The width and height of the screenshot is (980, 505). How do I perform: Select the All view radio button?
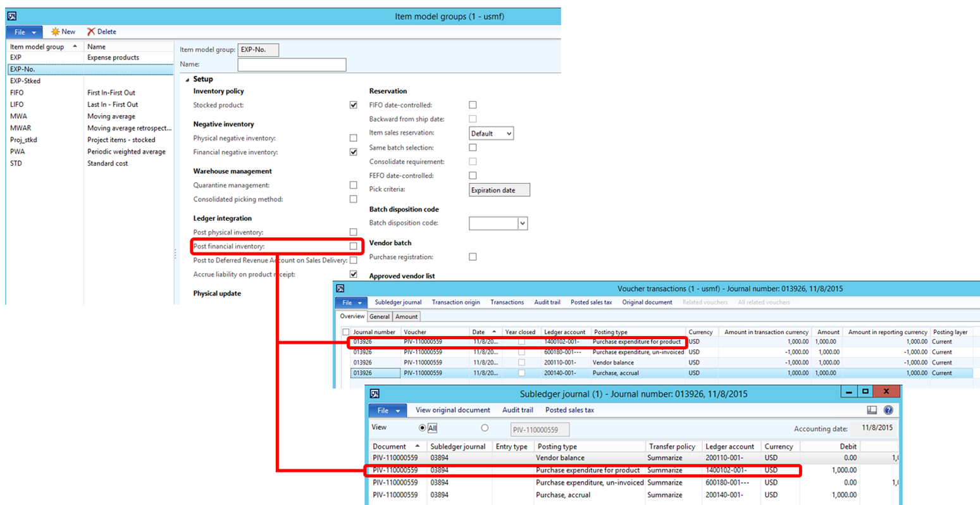(422, 428)
